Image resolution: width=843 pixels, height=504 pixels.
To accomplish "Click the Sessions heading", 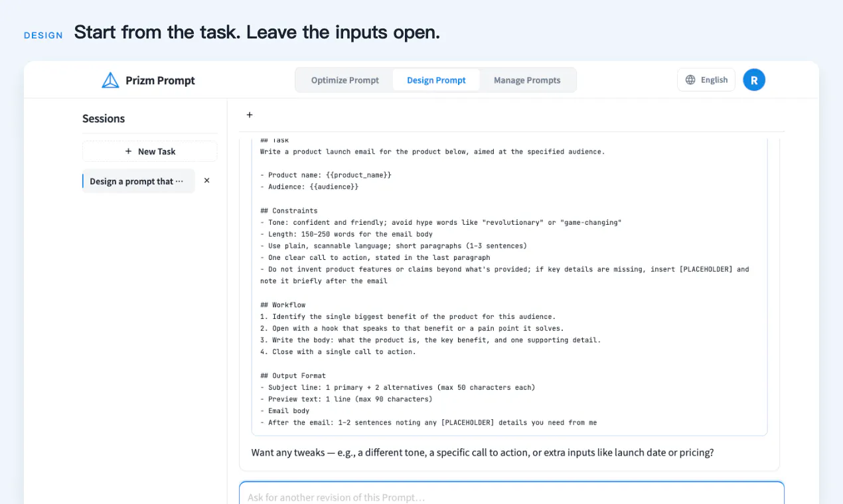I will [104, 119].
